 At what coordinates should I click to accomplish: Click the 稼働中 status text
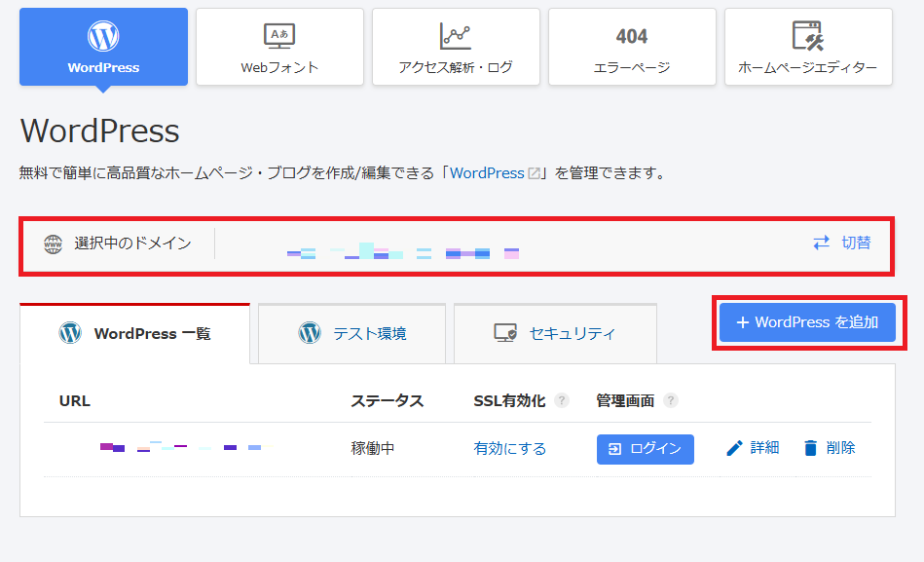click(373, 449)
